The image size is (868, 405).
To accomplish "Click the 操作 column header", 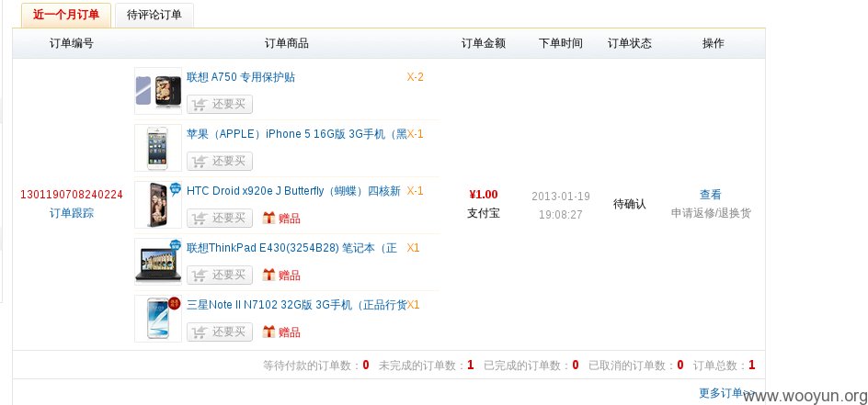I will [x=713, y=43].
